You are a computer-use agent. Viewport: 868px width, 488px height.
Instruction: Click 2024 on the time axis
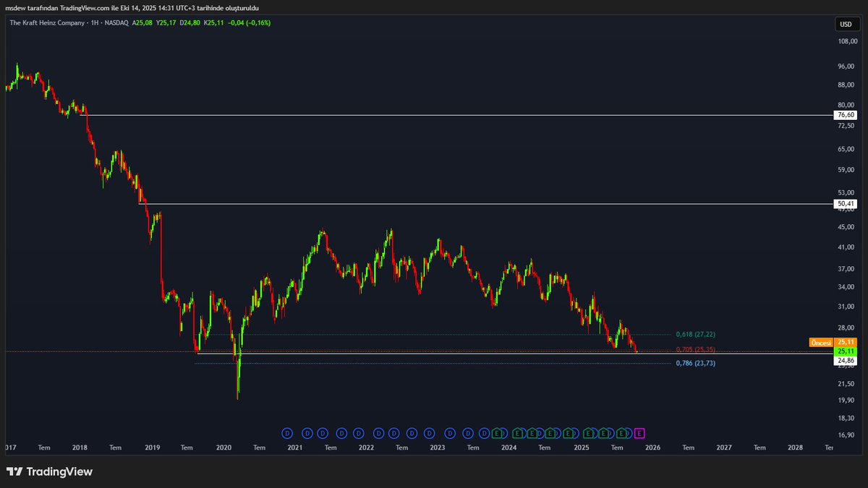coord(509,448)
